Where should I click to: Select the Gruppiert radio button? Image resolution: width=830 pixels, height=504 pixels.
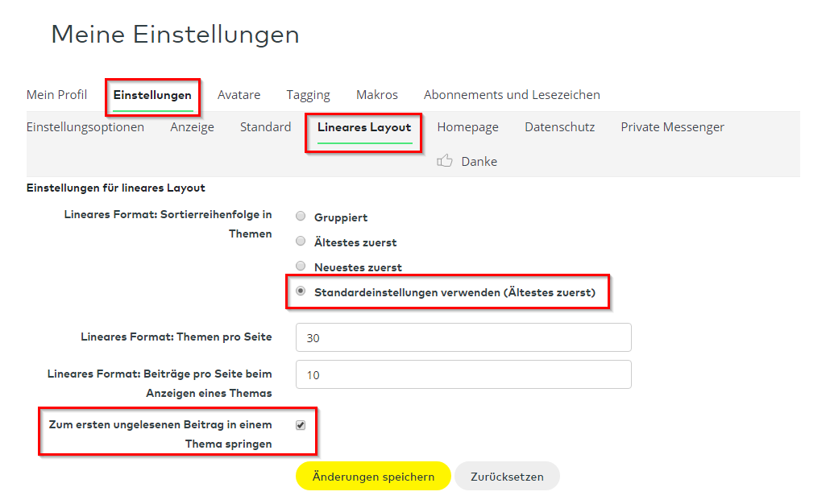tap(301, 217)
